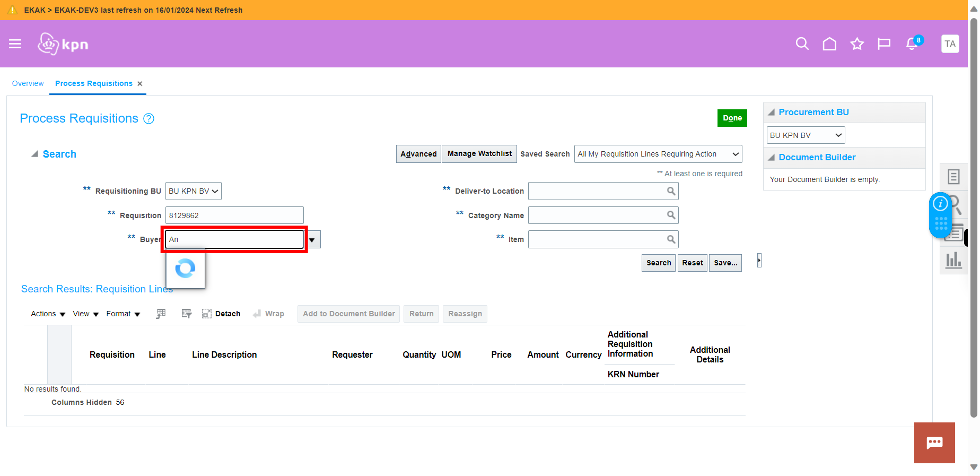Close the Process Requisitions tab
The height and width of the screenshot is (476, 980).
coord(140,84)
